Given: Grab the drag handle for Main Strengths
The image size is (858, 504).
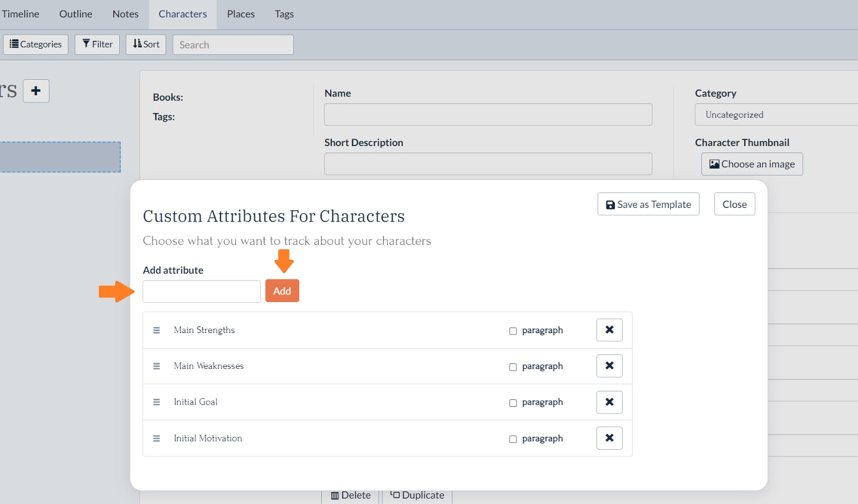Looking at the screenshot, I should 156,330.
